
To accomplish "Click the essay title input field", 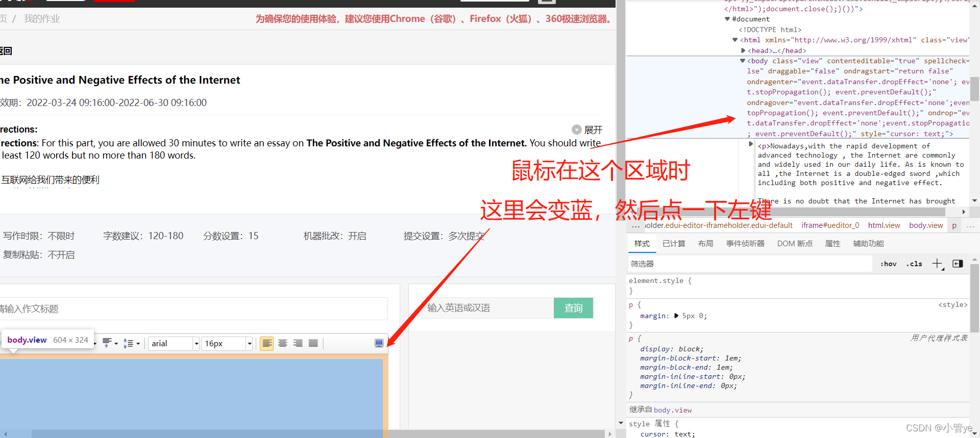I will pos(193,308).
